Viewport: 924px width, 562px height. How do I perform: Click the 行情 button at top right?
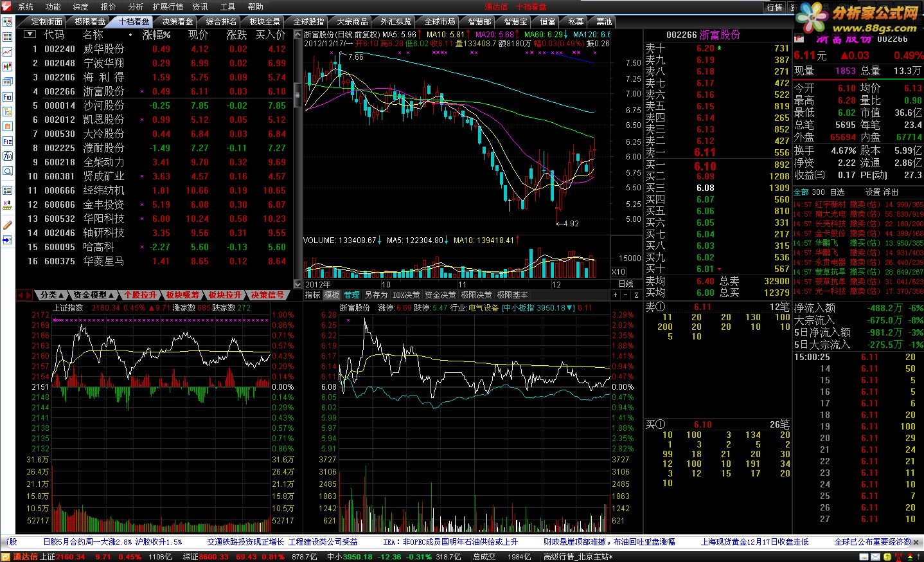point(775,7)
